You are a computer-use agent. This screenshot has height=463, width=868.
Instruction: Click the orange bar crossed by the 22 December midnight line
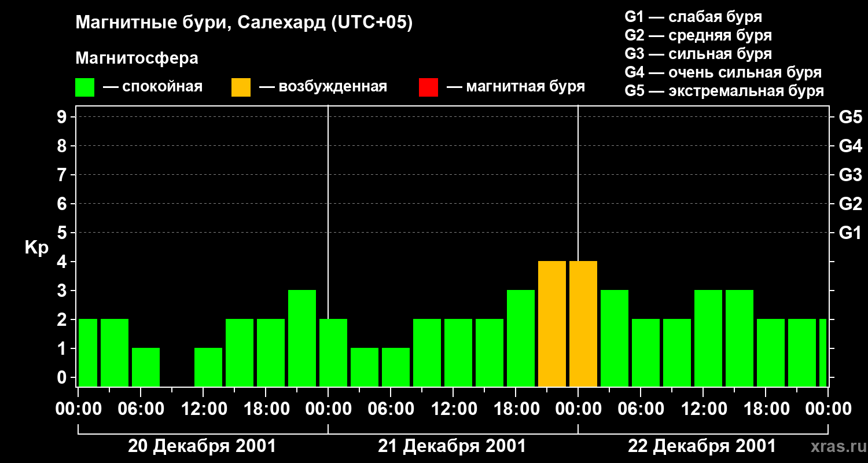[x=583, y=324]
